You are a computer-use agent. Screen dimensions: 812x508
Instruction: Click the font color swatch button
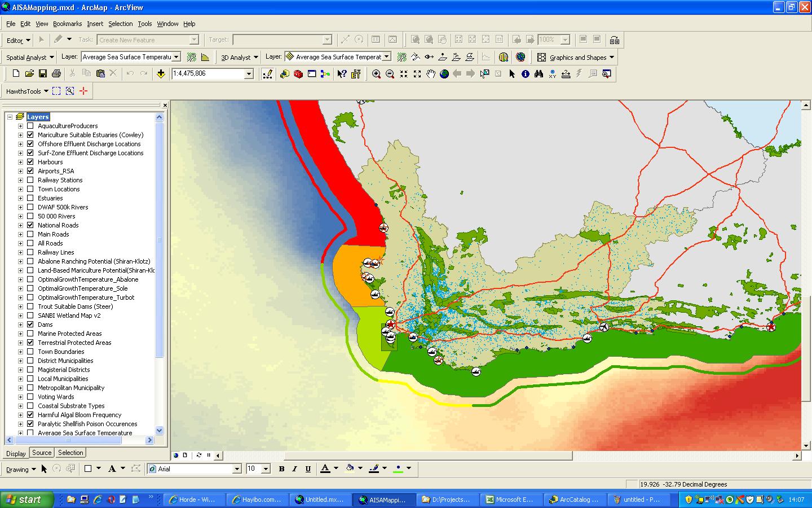pos(325,468)
